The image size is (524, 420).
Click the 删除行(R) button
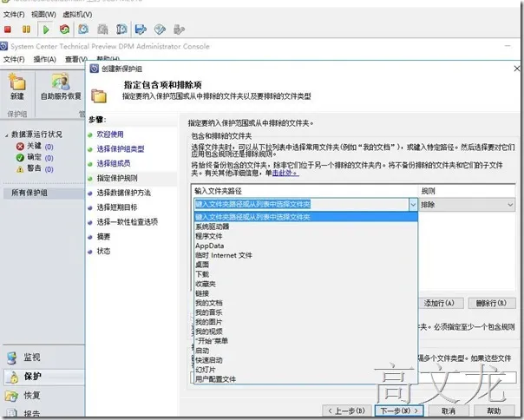(x=491, y=304)
